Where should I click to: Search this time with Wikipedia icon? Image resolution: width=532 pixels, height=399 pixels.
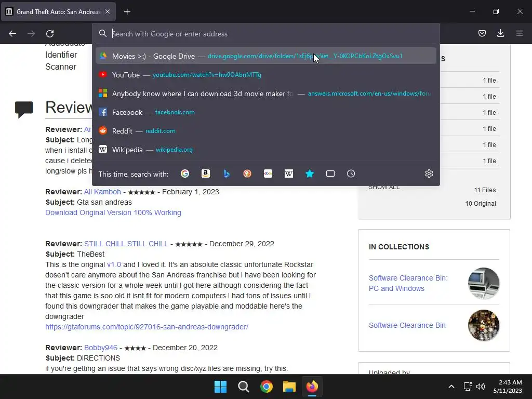pyautogui.click(x=289, y=174)
